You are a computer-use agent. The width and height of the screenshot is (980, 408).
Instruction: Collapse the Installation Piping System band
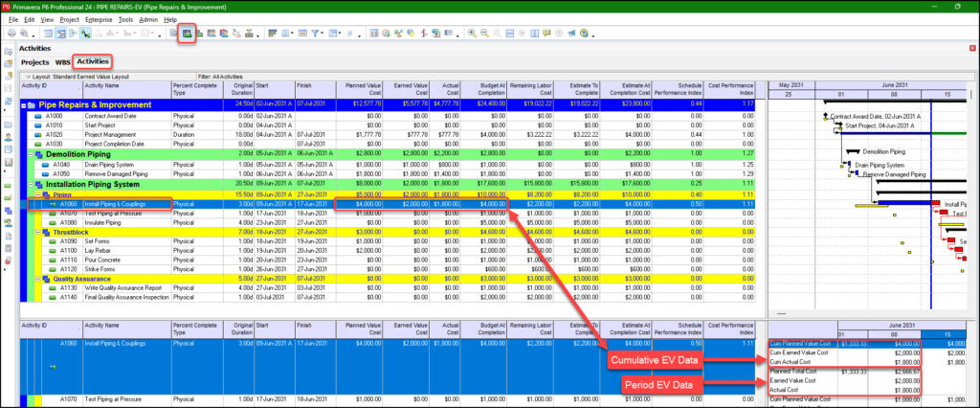(32, 185)
